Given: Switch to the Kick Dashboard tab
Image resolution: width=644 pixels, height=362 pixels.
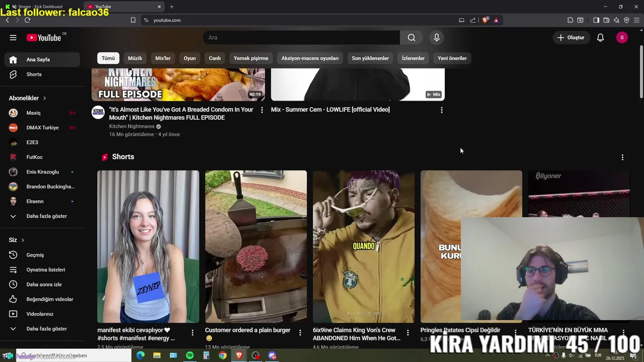Looking at the screenshot, I should (40, 7).
